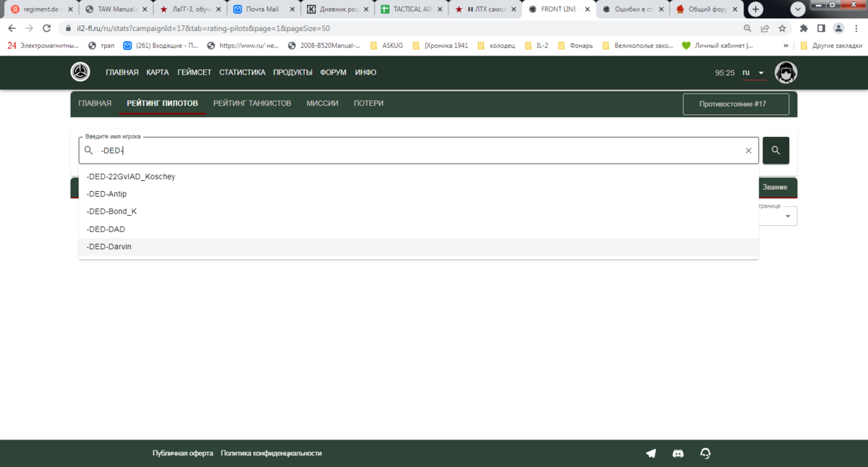Viewport: 868px width, 467px height.
Task: Click the green search button with magnifier
Action: (x=775, y=151)
